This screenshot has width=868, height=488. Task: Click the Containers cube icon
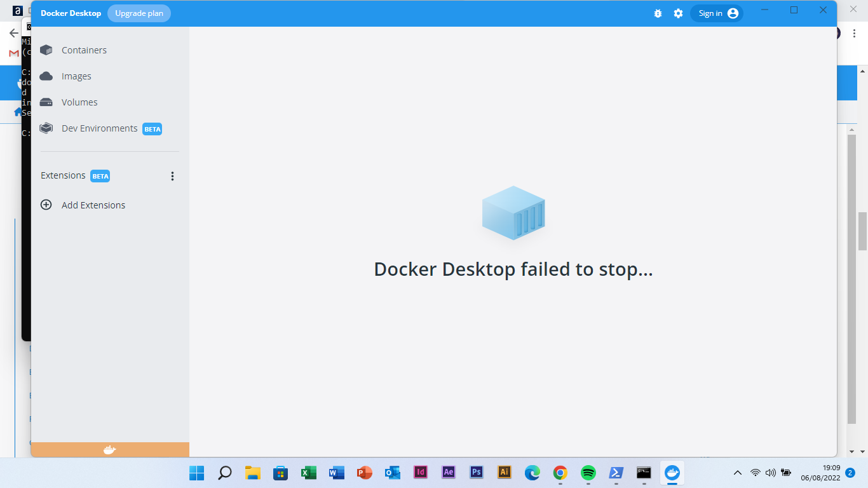point(46,50)
